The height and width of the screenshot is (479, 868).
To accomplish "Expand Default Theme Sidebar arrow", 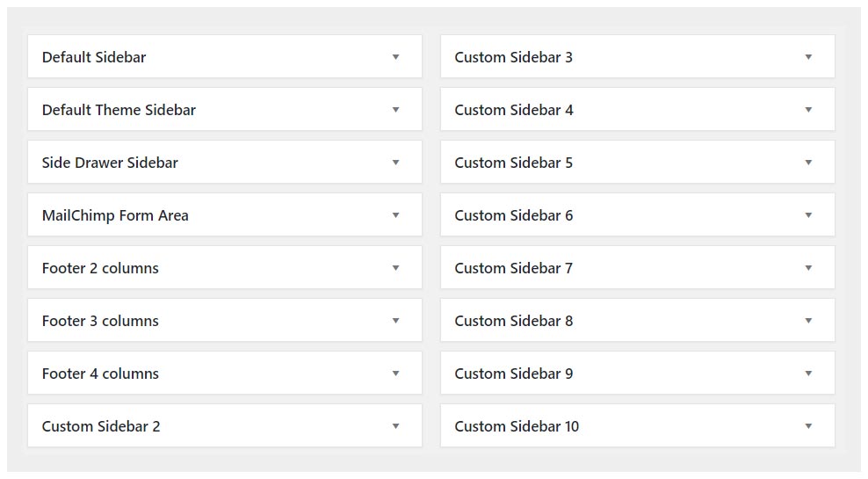I will point(395,110).
